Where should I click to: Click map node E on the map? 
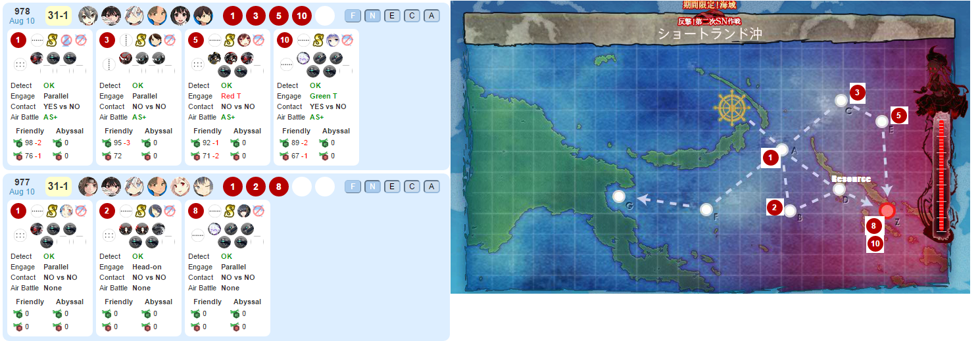click(x=882, y=121)
